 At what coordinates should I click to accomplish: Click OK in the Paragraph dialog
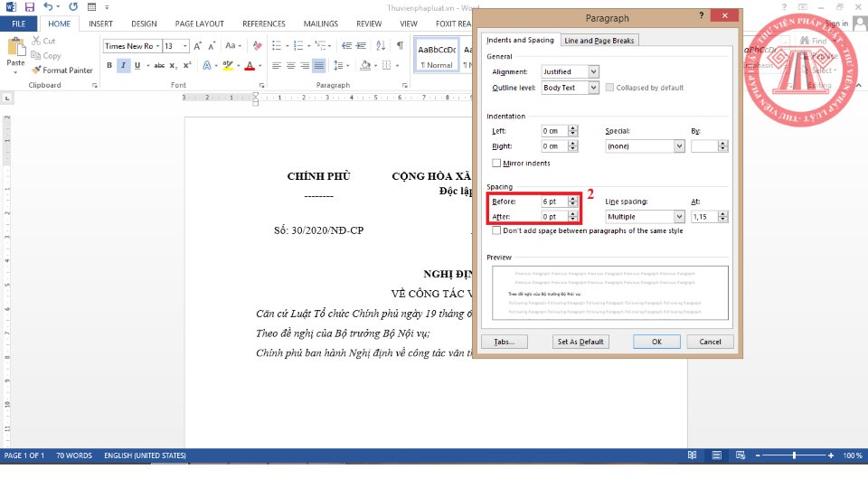(656, 342)
